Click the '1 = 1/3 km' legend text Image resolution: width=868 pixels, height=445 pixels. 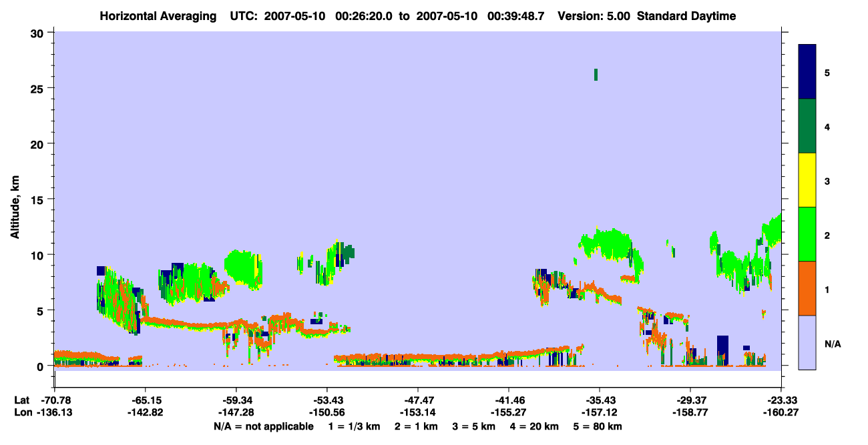tap(354, 426)
